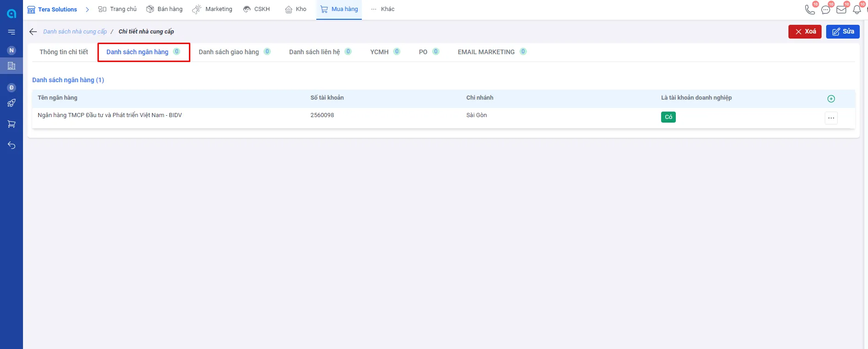Open the PO tab
Screen dimensions: 868x349
tap(429, 52)
